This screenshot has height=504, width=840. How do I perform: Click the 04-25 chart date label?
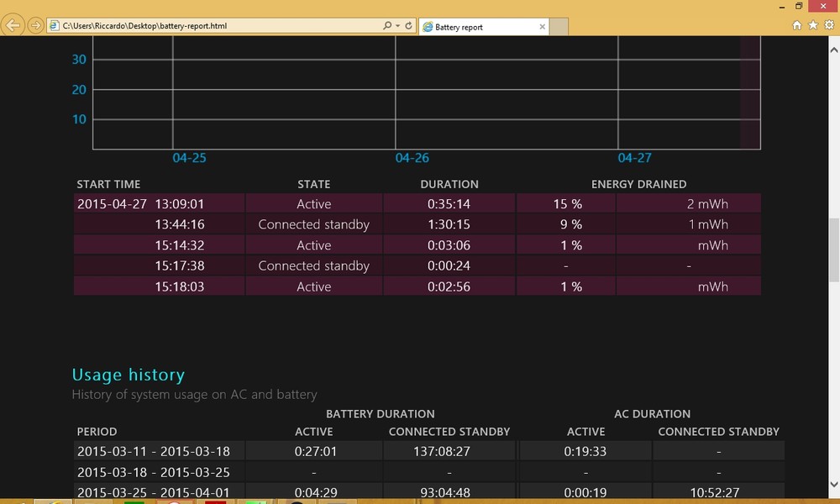click(x=189, y=157)
